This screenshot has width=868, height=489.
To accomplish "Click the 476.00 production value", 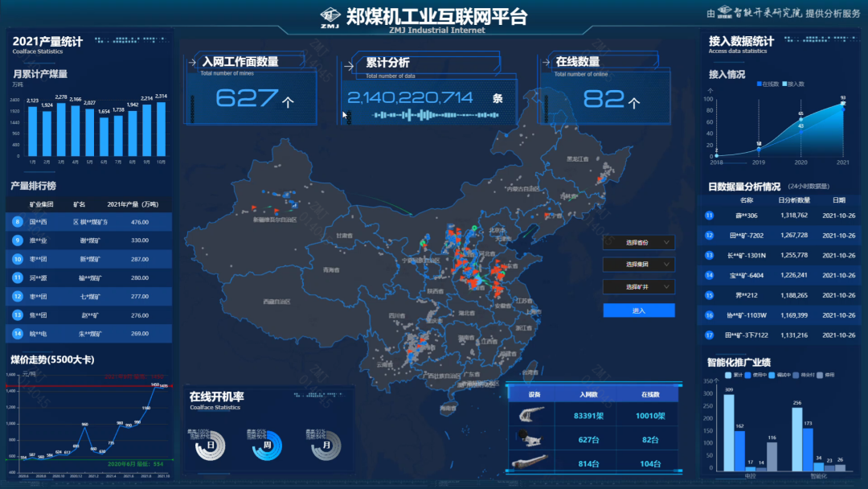I will click(x=140, y=222).
